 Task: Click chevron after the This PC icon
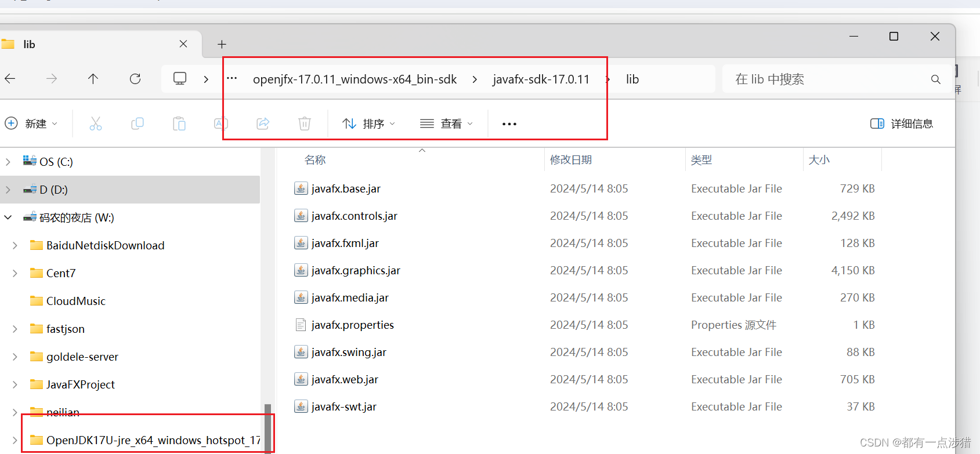206,79
